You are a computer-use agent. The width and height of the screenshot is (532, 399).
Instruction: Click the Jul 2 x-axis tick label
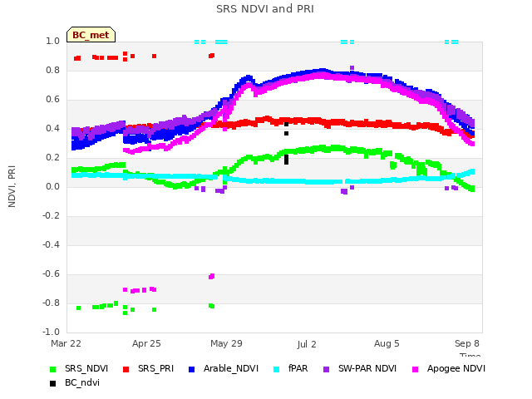point(307,344)
